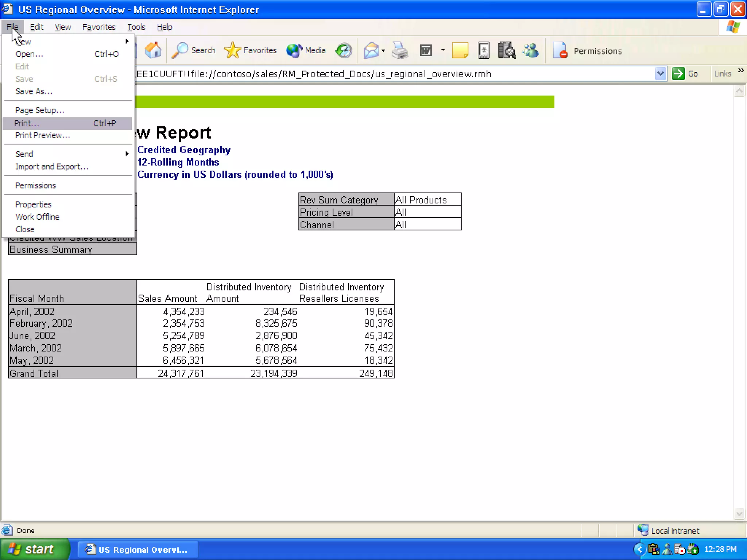Expand the Mail button dropdown arrow

point(383,50)
